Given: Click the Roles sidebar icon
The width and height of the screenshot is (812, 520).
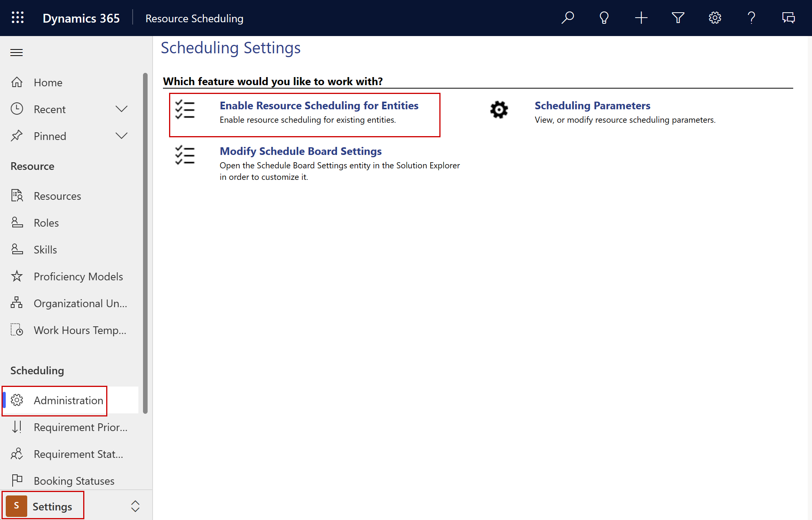Looking at the screenshot, I should [x=16, y=222].
